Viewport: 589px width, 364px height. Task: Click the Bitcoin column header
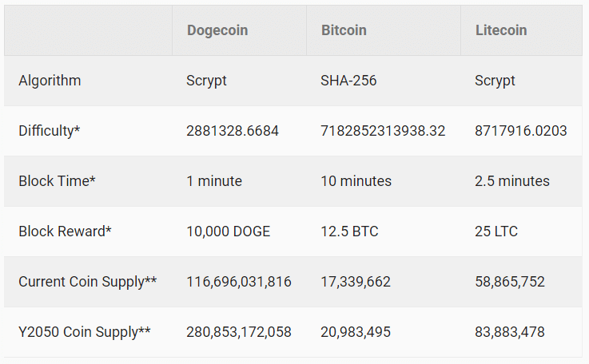(x=344, y=30)
